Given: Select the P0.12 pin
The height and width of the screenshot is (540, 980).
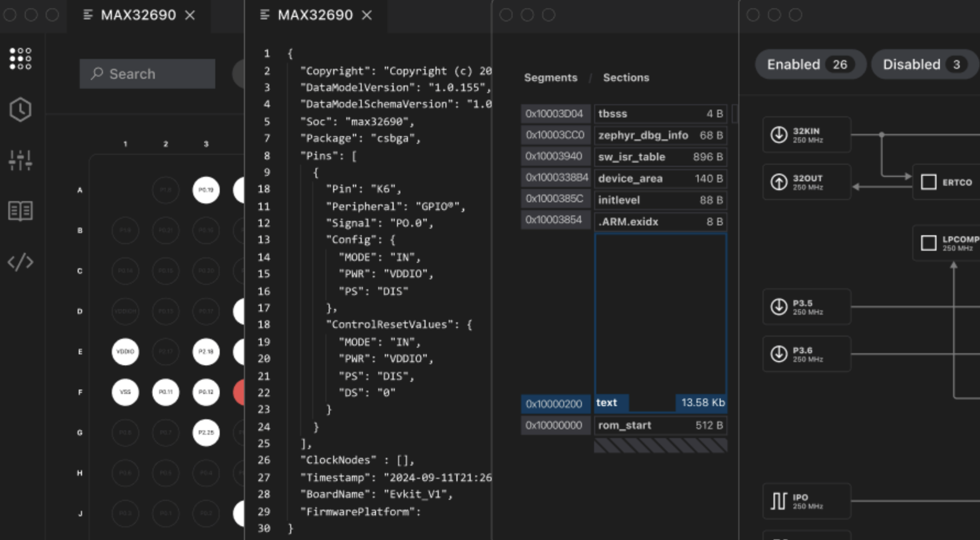Looking at the screenshot, I should [206, 392].
